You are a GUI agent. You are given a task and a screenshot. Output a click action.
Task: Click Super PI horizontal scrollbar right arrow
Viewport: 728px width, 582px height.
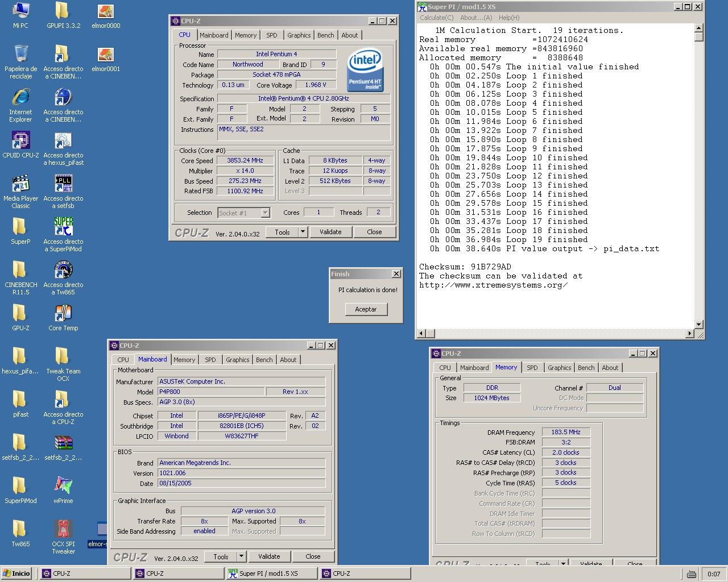(690, 334)
